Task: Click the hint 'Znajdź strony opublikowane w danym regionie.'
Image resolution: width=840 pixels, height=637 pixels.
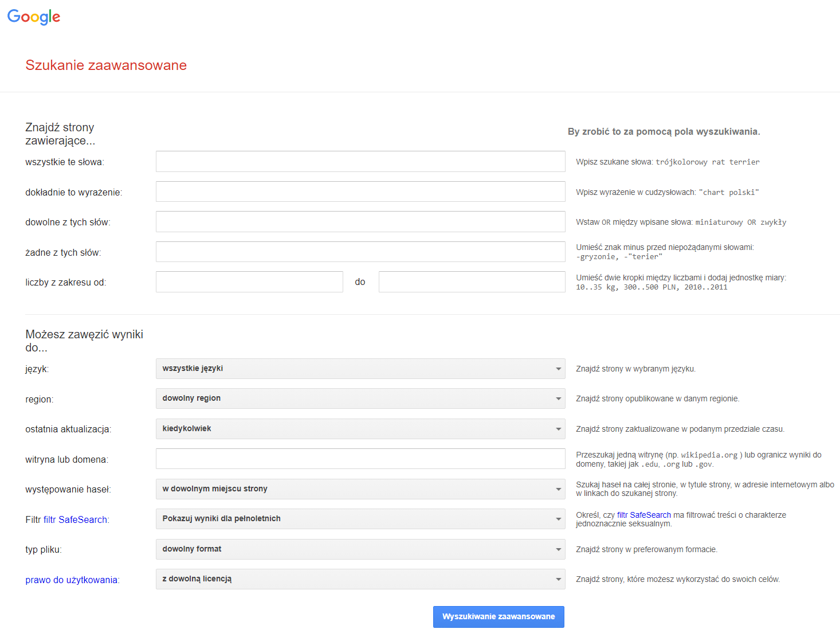Action: click(x=658, y=398)
